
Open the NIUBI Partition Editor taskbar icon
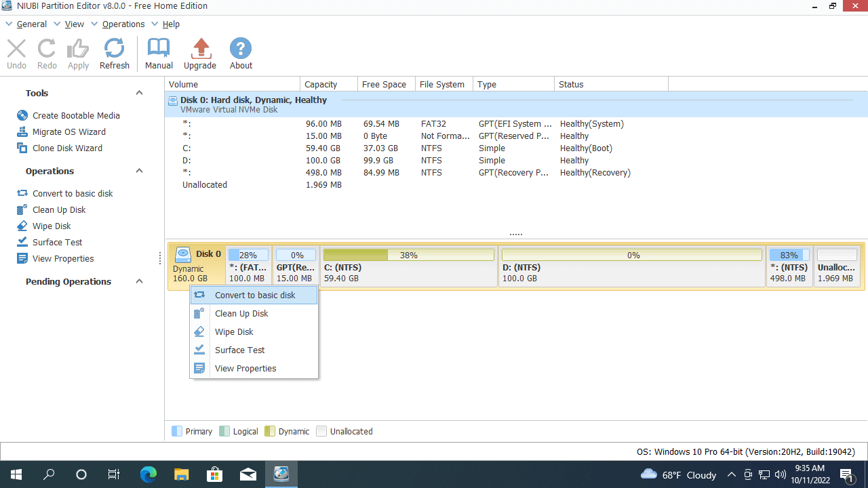(x=281, y=474)
